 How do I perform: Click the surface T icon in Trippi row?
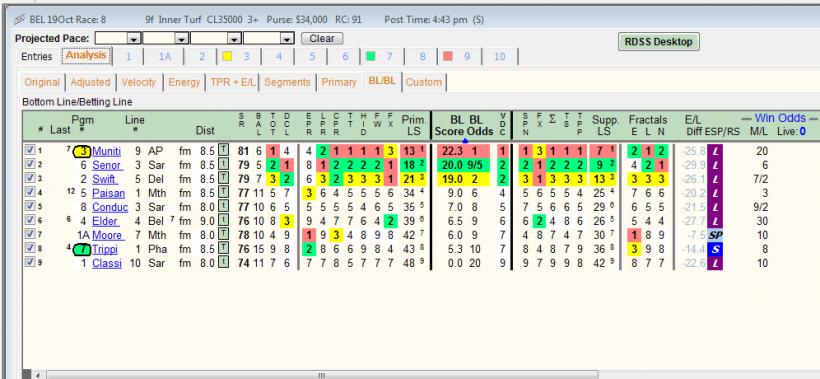tap(223, 249)
